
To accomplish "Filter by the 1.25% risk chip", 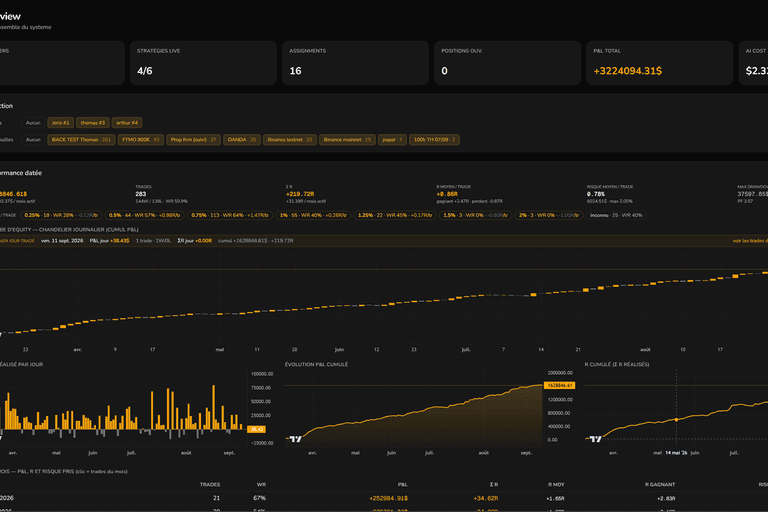I will pyautogui.click(x=395, y=215).
